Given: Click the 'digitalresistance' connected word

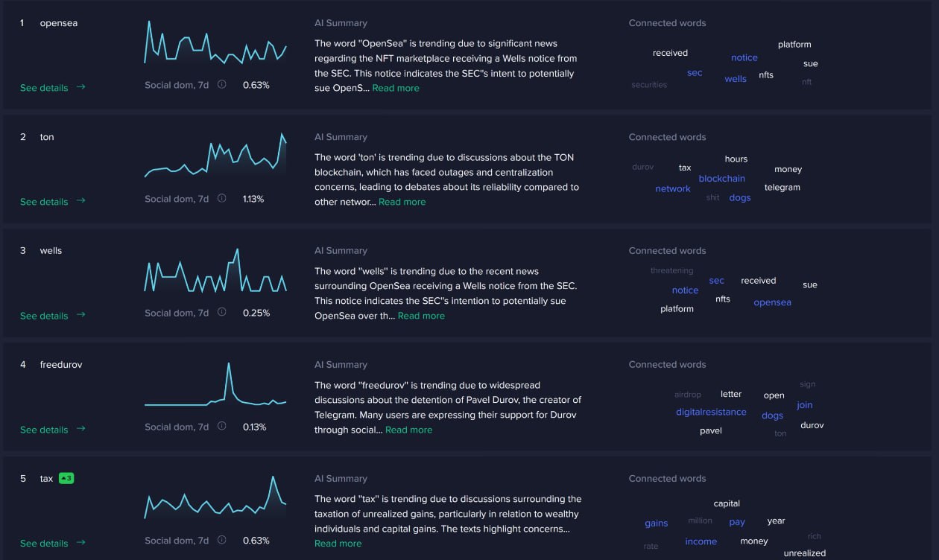Looking at the screenshot, I should (711, 412).
